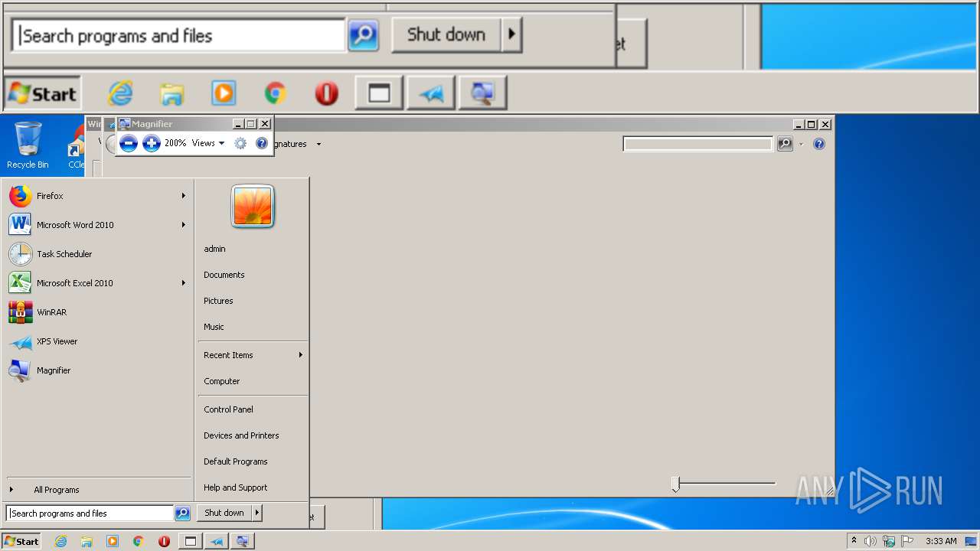Click the Magnifier zoom out minus button

tap(129, 143)
